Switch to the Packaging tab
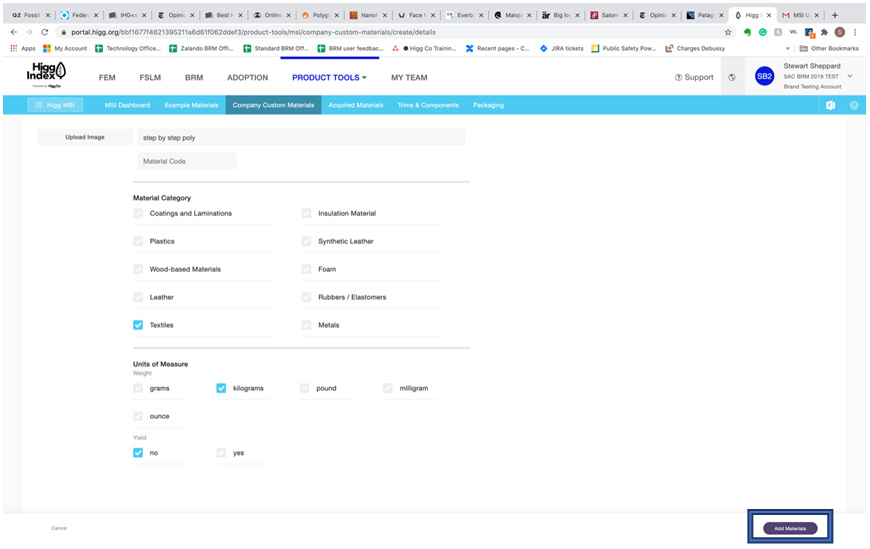 coord(488,105)
